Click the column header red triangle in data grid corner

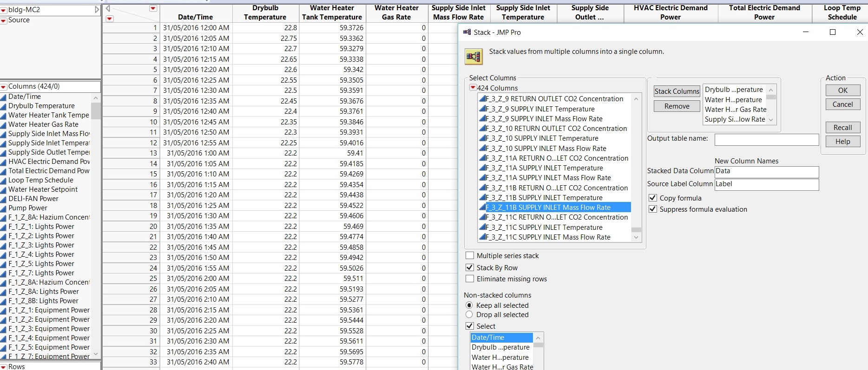coord(153,8)
